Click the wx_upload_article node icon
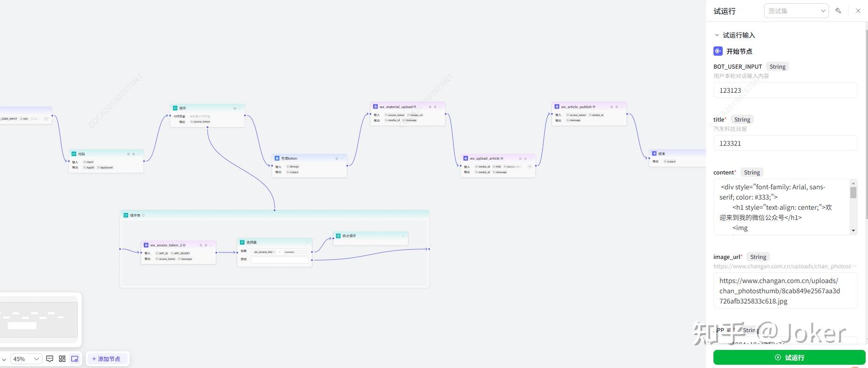This screenshot has height=368, width=868. pos(466,158)
